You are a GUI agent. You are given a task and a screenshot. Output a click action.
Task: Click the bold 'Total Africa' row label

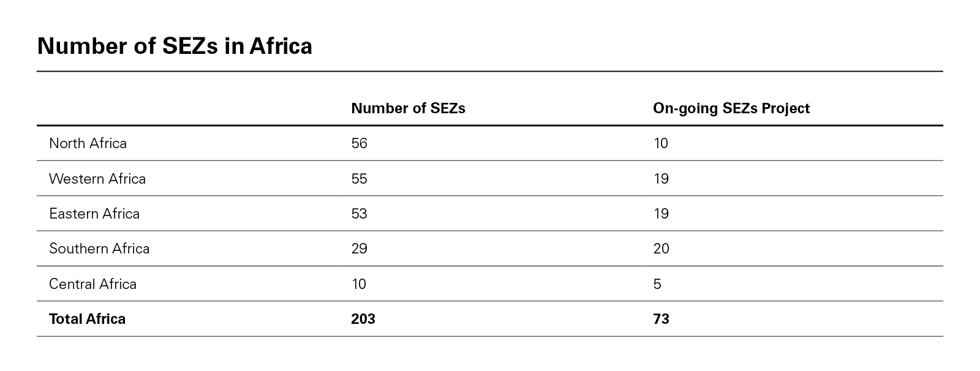[87, 319]
